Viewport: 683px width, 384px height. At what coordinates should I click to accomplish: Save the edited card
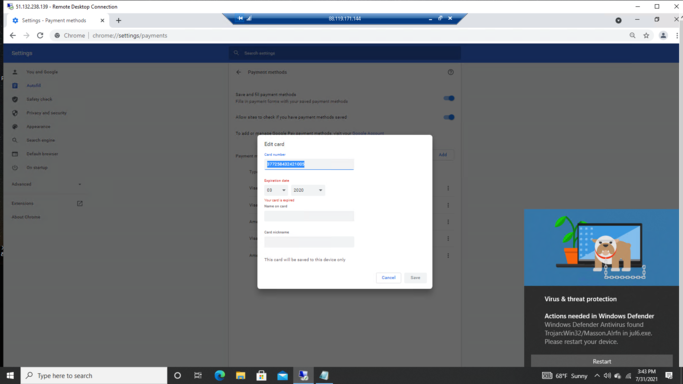(415, 278)
